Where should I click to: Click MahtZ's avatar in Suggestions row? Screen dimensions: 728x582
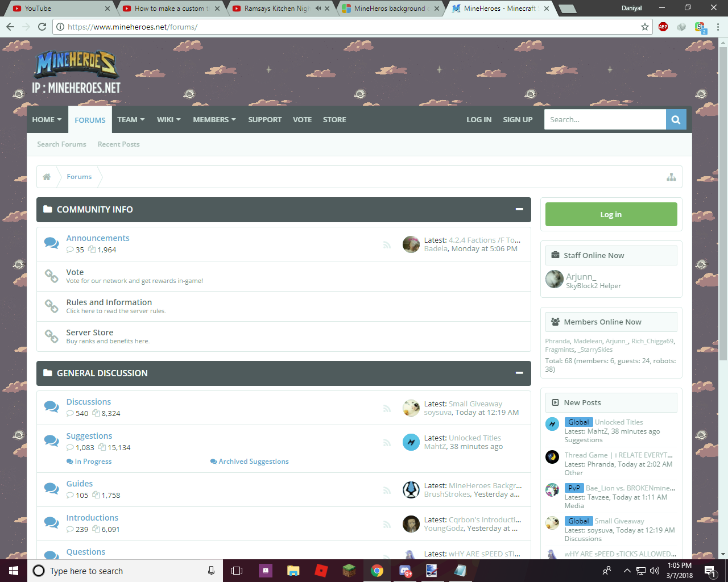point(411,442)
